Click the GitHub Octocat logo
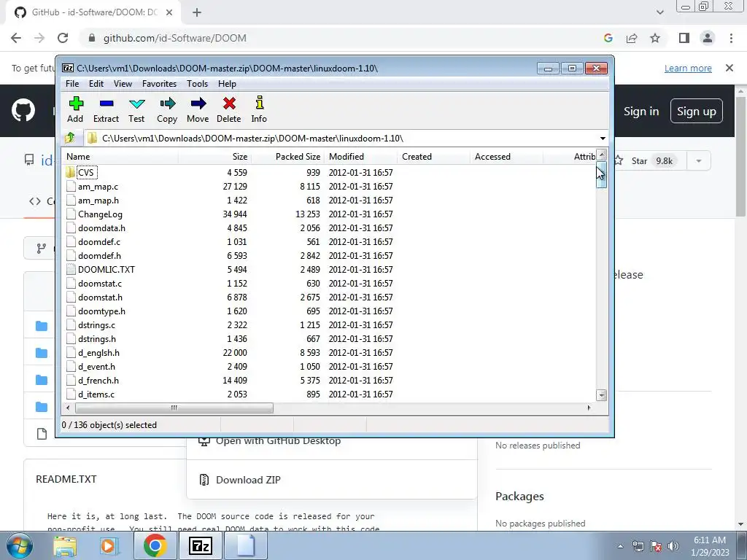This screenshot has width=747, height=560. 23,111
